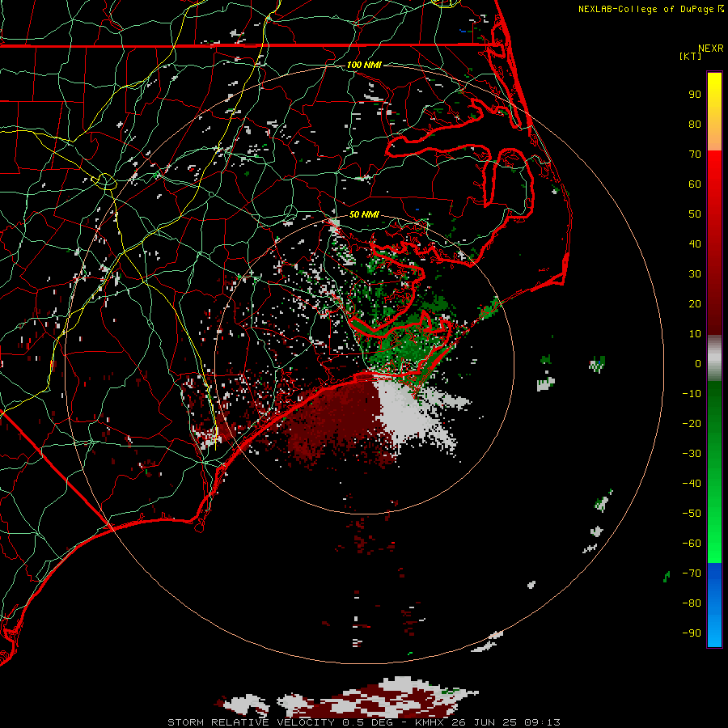Click the -30 value on the velocity scale
Viewport: 728px width, 728px height.
pos(692,454)
